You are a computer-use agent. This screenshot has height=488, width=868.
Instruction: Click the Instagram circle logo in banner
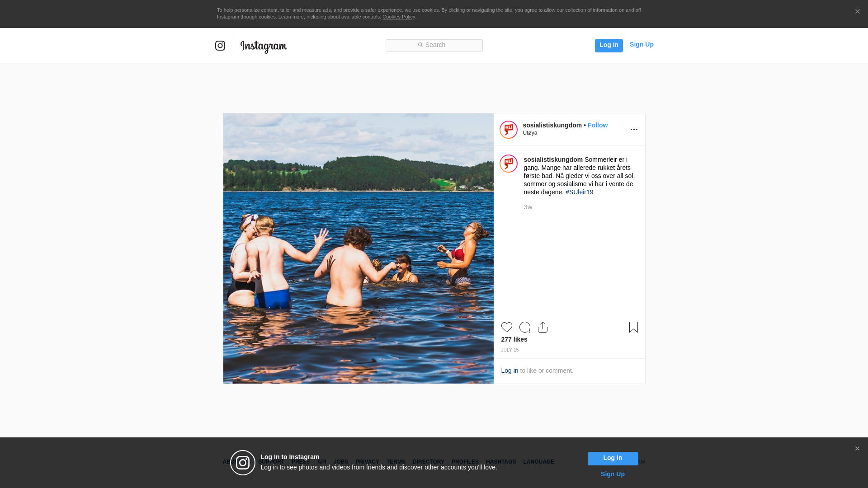pyautogui.click(x=243, y=463)
